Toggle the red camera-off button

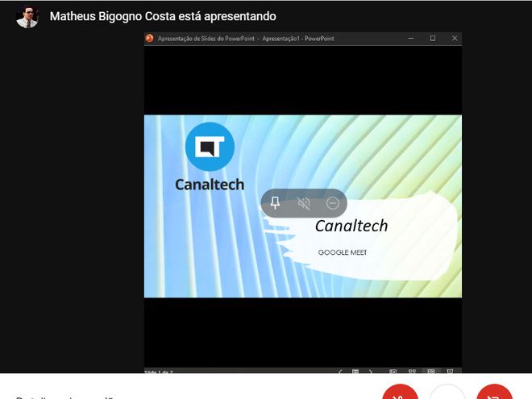tap(494, 393)
